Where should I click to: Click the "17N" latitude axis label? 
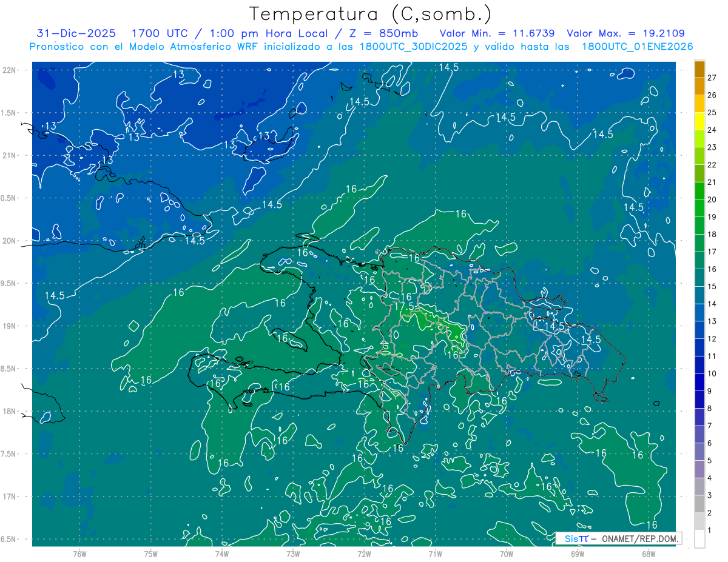click(x=10, y=497)
